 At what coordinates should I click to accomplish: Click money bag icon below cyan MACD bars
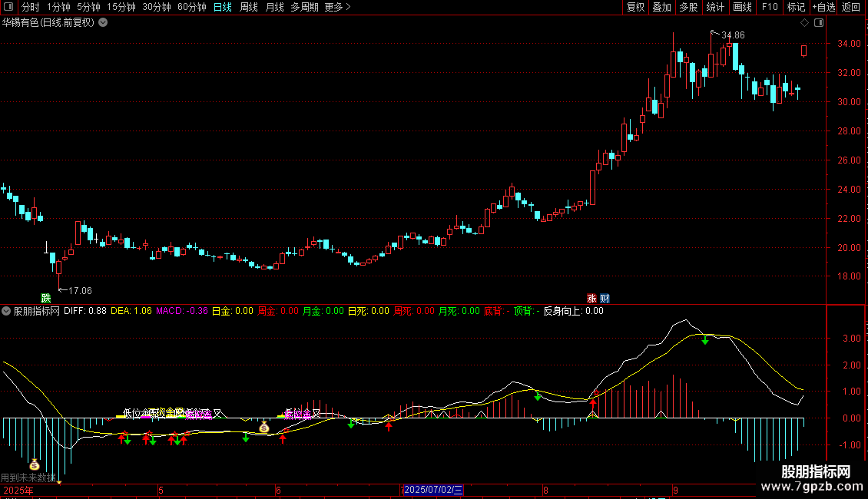pos(35,464)
